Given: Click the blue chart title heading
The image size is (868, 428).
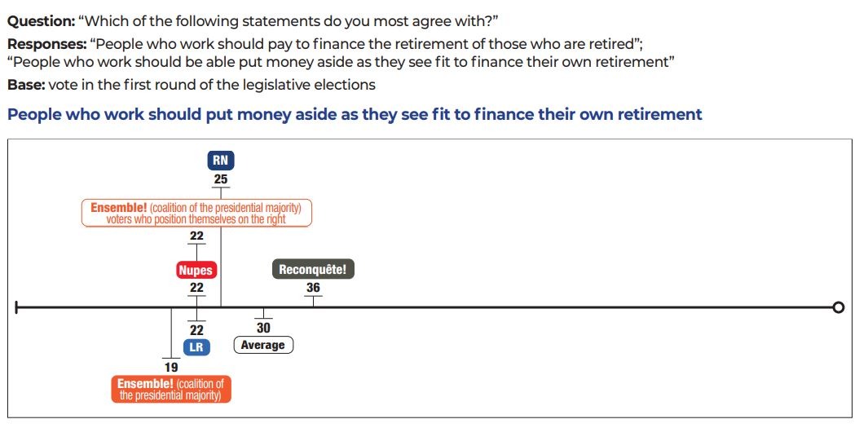Looking at the screenshot, I should (355, 114).
